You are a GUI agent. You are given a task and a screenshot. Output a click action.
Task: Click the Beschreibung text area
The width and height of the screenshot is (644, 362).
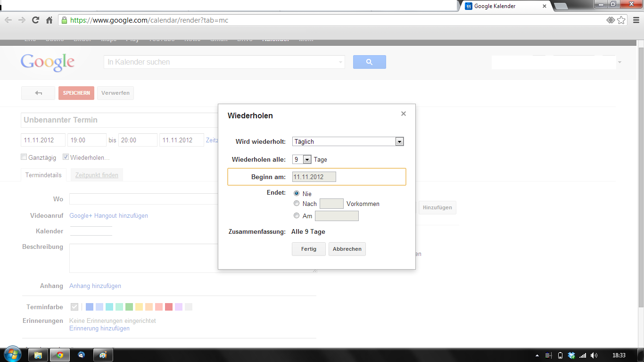pyautogui.click(x=144, y=258)
